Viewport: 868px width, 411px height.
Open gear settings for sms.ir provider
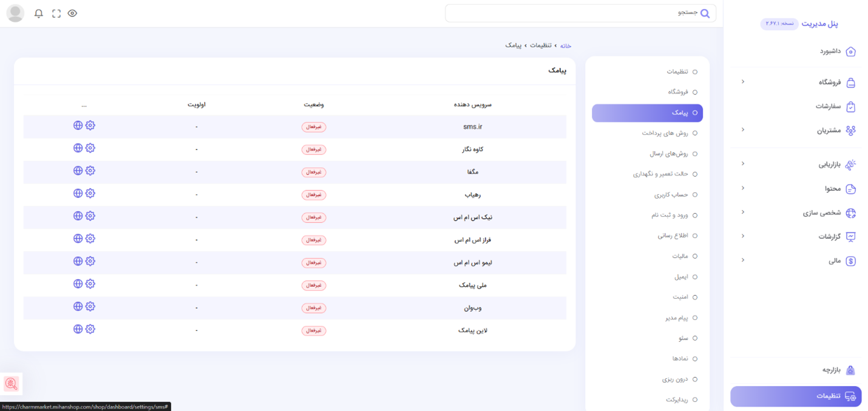click(x=90, y=126)
